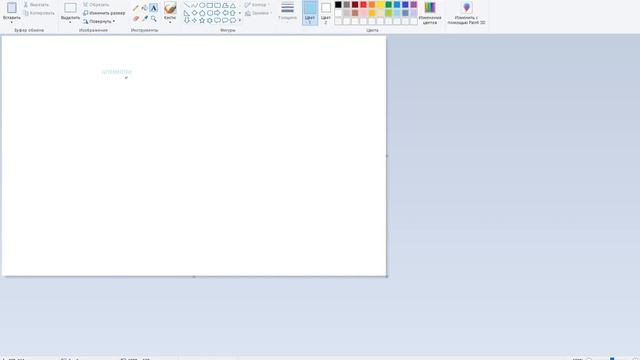The width and height of the screenshot is (640, 360).
Task: Click the Вырезать cut button
Action: pos(36,4)
